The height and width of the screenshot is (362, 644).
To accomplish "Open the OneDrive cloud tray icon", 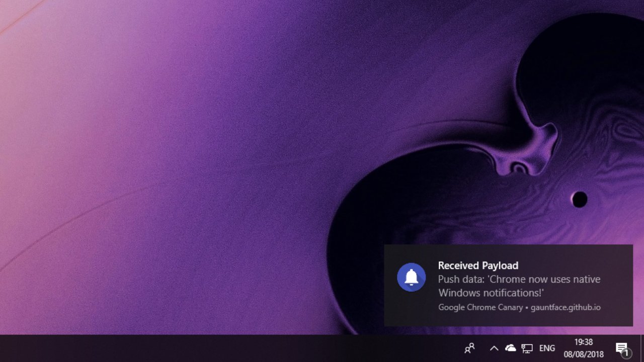I will point(511,348).
